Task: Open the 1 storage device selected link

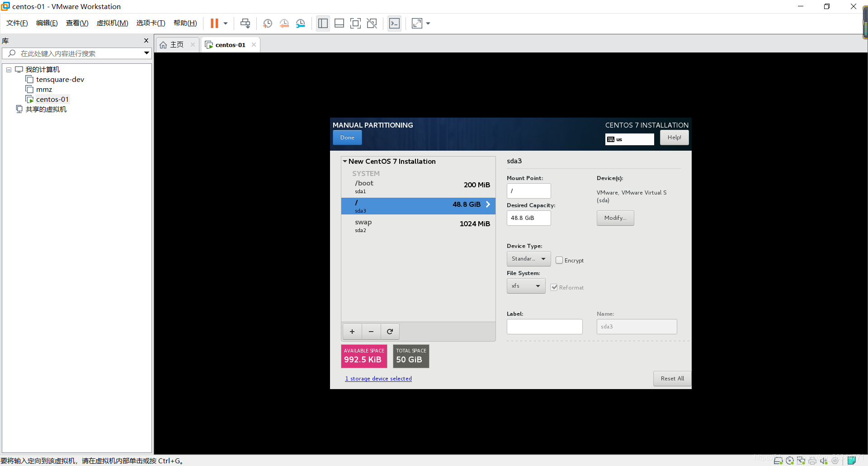Action: pyautogui.click(x=378, y=379)
